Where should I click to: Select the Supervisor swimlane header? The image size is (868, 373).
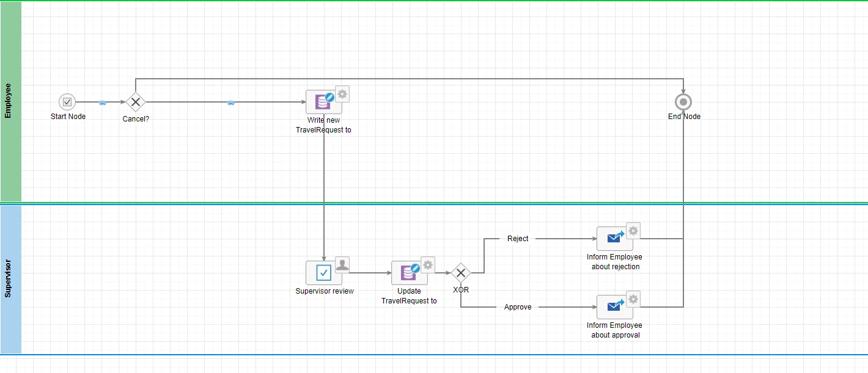pos(11,279)
